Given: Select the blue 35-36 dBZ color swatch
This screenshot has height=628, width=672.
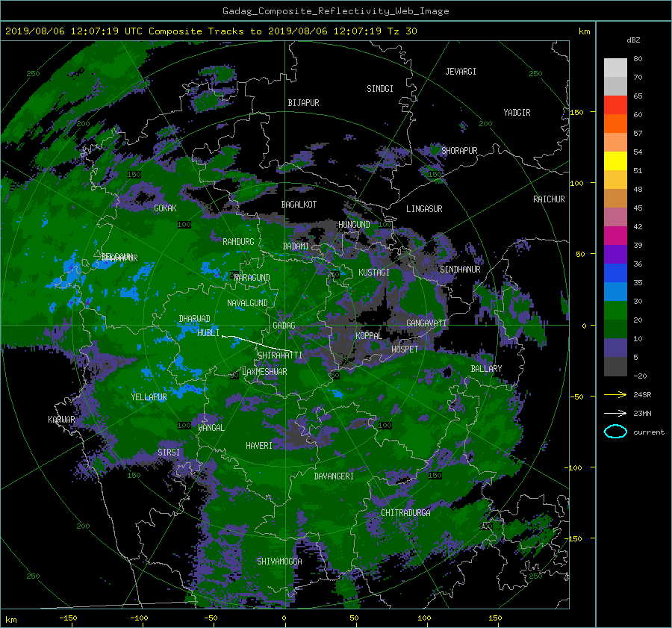Looking at the screenshot, I should pos(615,273).
